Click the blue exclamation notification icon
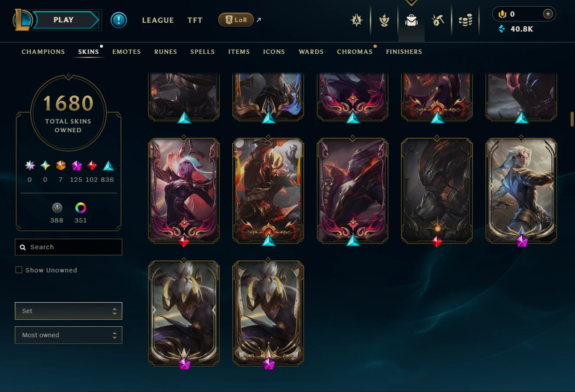 (119, 20)
